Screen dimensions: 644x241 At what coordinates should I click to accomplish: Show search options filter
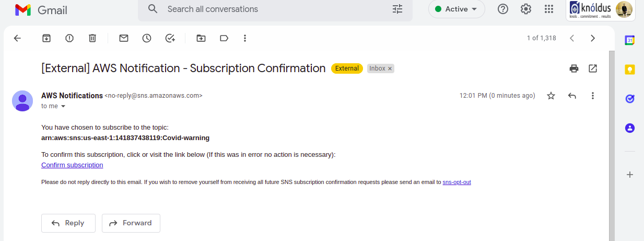(x=397, y=9)
